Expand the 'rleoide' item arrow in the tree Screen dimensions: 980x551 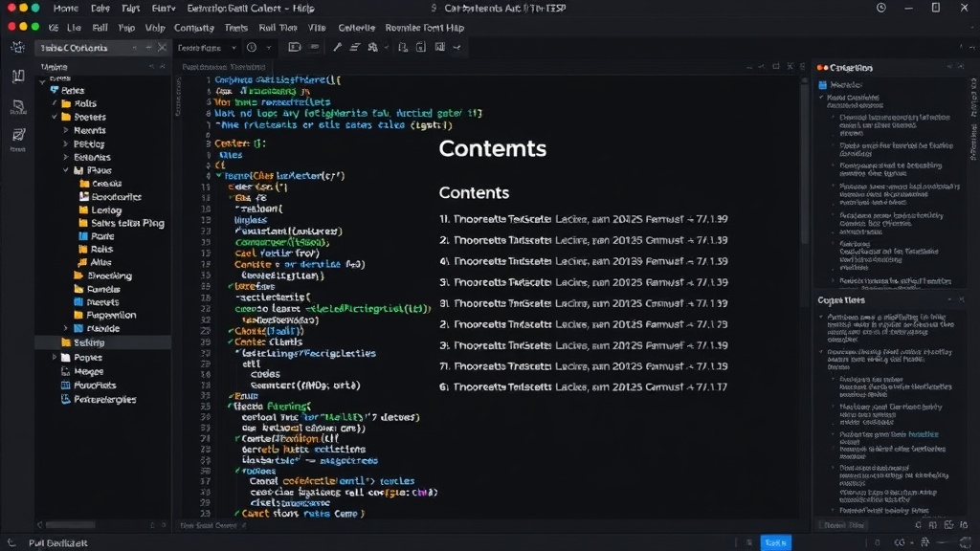[66, 328]
